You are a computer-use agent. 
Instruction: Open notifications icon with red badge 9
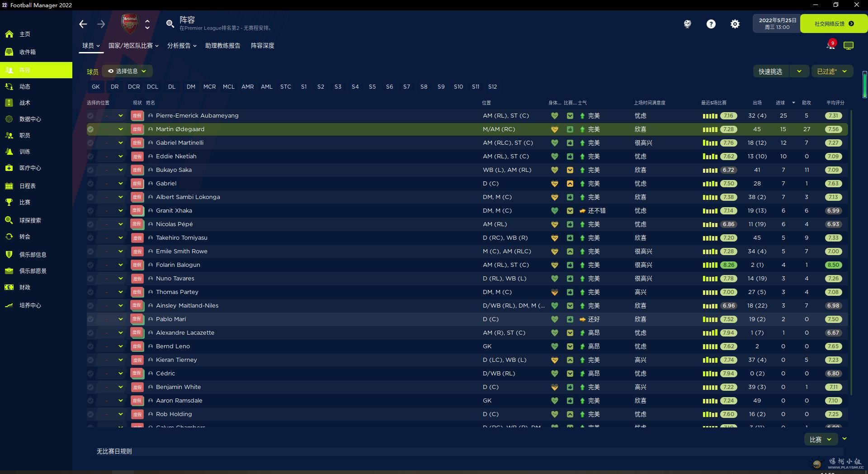click(831, 45)
